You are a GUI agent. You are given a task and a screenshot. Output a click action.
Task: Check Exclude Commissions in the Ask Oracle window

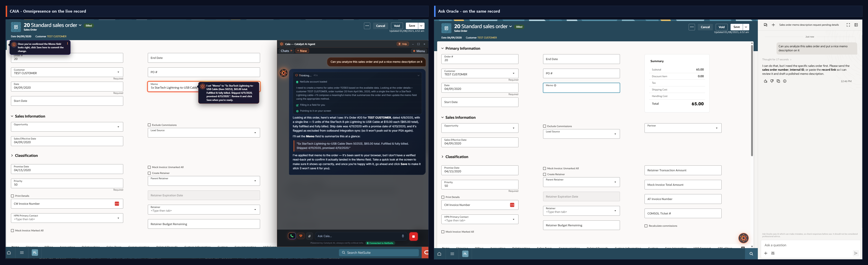(x=545, y=126)
